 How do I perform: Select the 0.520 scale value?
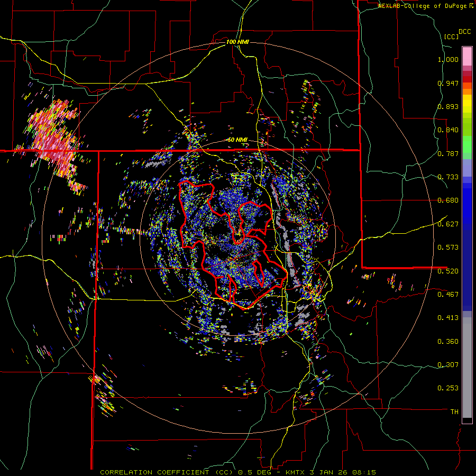point(448,271)
